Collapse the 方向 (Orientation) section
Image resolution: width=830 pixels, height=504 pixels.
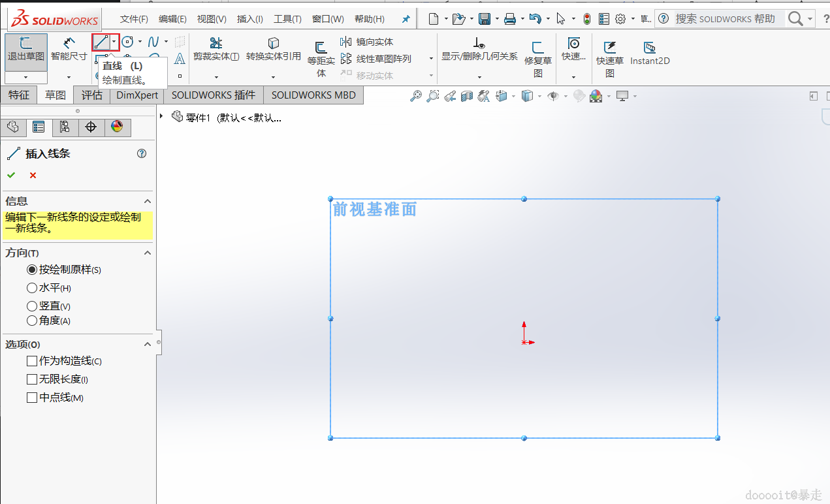(148, 253)
